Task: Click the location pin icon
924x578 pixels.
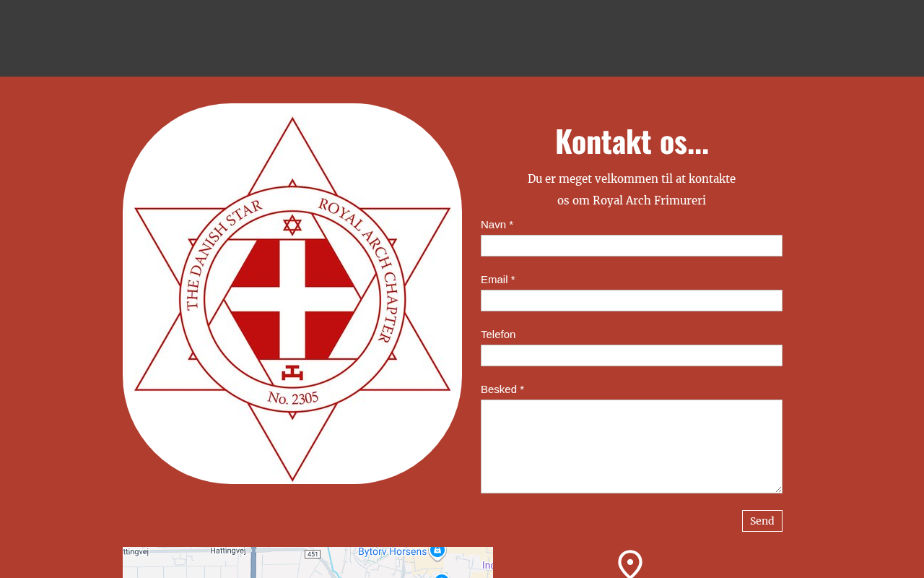Action: point(630,564)
